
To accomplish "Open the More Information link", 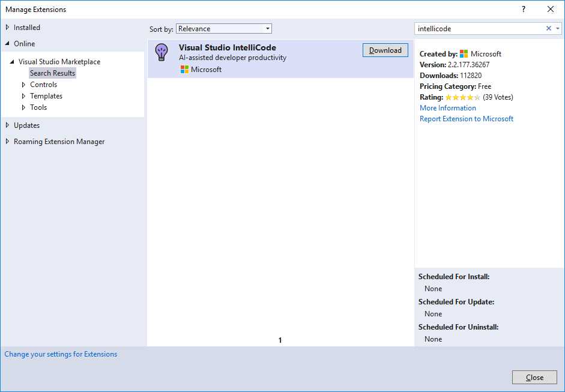I will coord(448,107).
